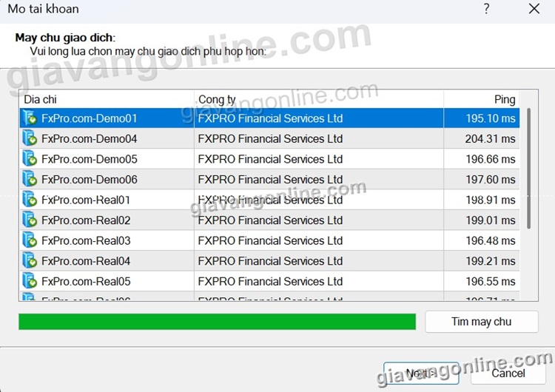The width and height of the screenshot is (555, 392).
Task: Click the server icon beside FxPro.com-Demo05
Action: click(30, 159)
